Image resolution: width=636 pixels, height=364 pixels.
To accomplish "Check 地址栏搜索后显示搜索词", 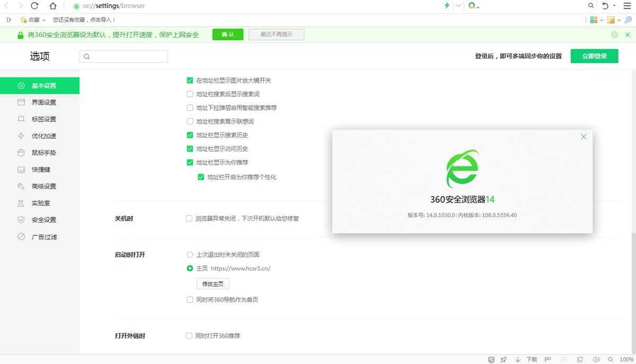I will coord(190,94).
